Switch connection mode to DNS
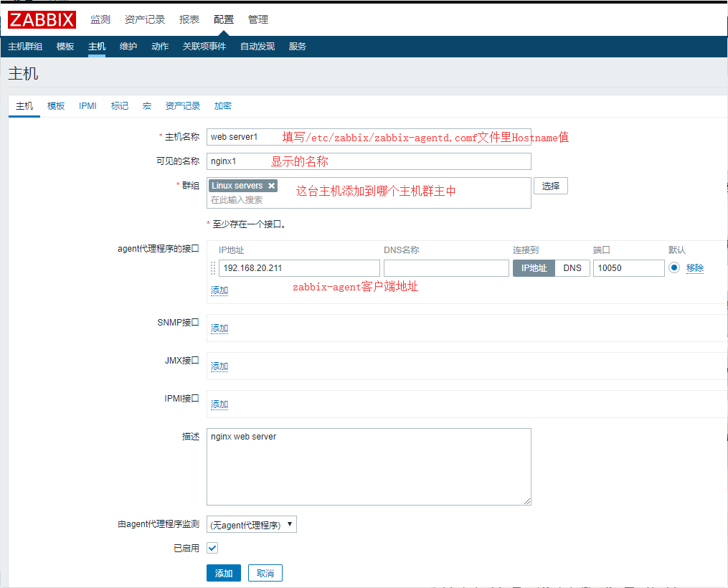 tap(572, 268)
